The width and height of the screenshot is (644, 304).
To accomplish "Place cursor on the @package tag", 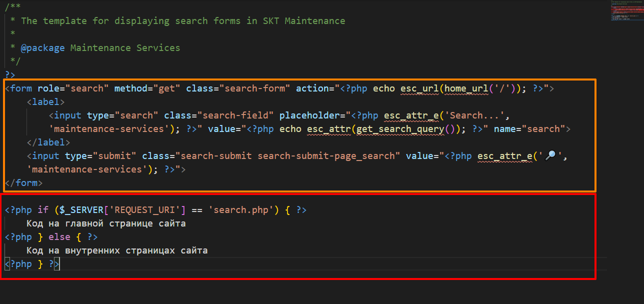I will 42,48.
